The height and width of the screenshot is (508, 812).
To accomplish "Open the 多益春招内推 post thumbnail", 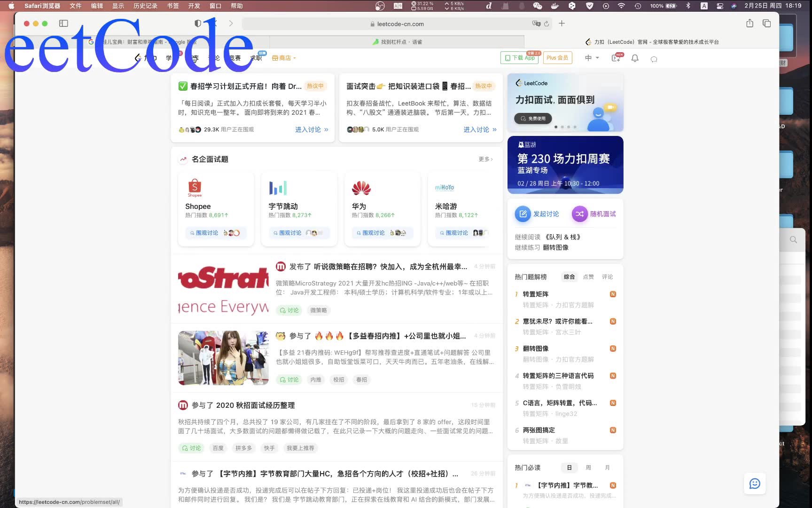I will tap(223, 358).
